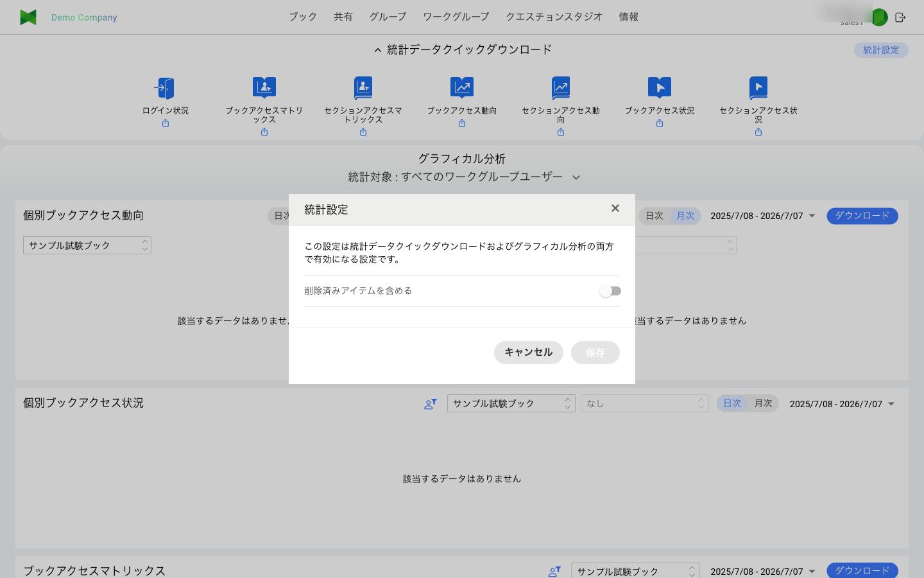Click share icon under ログイン状況
Screen dimensions: 924x578
[x=166, y=123]
